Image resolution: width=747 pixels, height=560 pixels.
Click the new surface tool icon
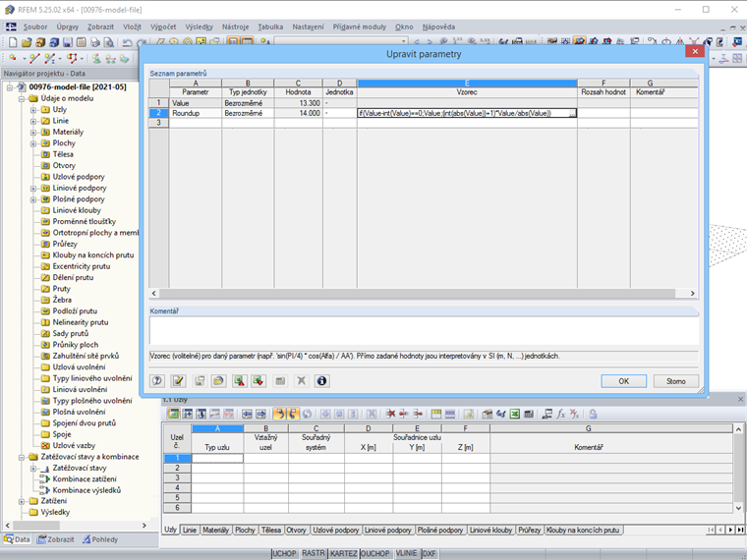pos(72,59)
